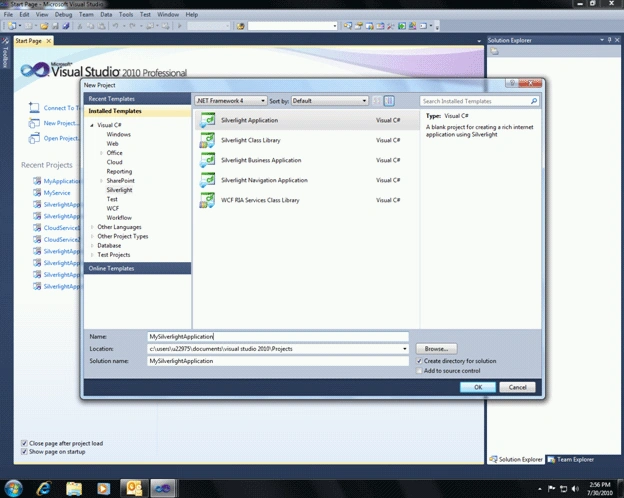Open the MyService recent project link
Image resolution: width=624 pixels, height=498 pixels.
(57, 193)
